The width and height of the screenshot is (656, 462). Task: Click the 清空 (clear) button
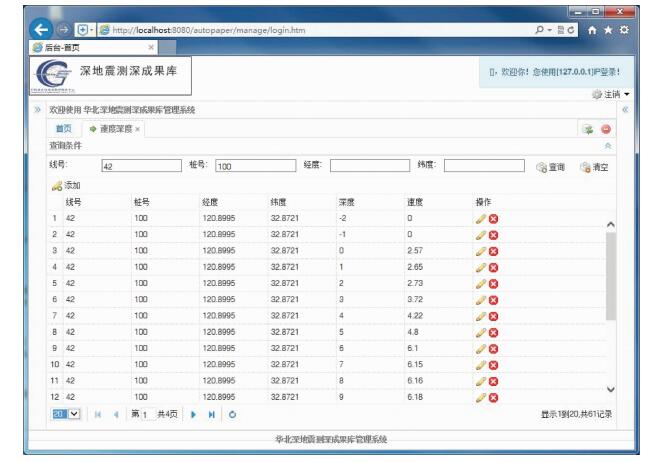[593, 167]
